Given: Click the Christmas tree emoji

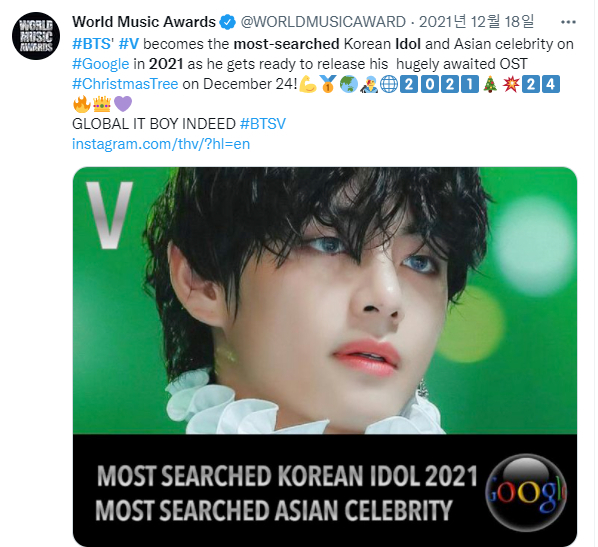Looking at the screenshot, I should (x=490, y=84).
